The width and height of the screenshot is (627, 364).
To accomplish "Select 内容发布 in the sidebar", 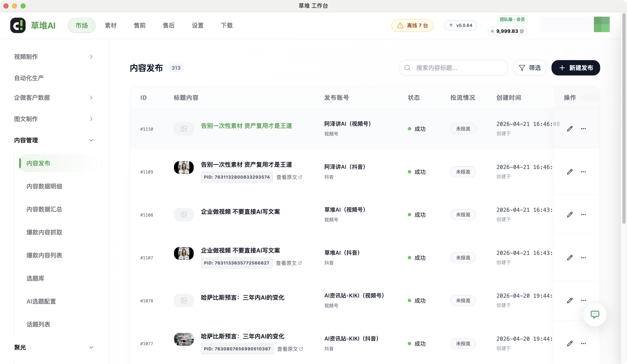I will [x=61, y=163].
